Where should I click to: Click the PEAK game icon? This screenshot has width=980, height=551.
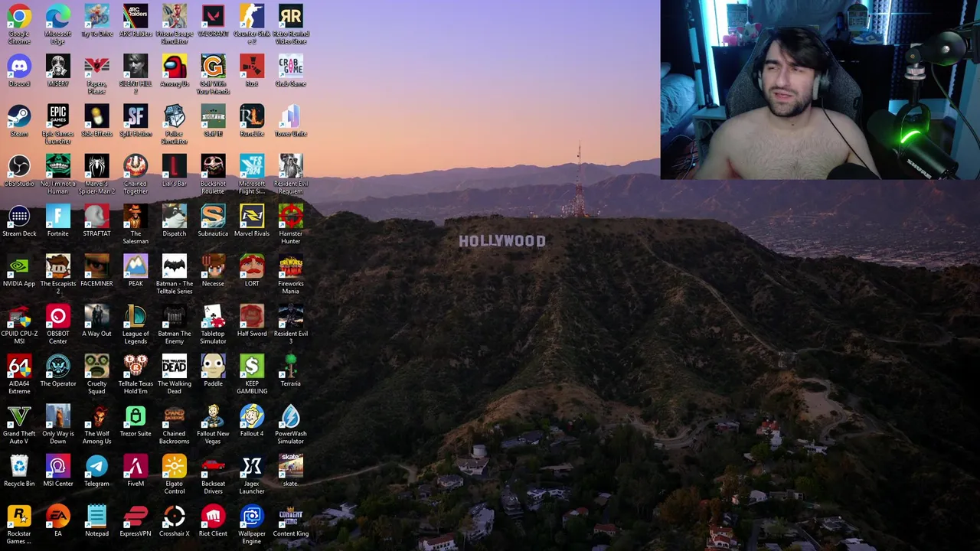tap(136, 266)
